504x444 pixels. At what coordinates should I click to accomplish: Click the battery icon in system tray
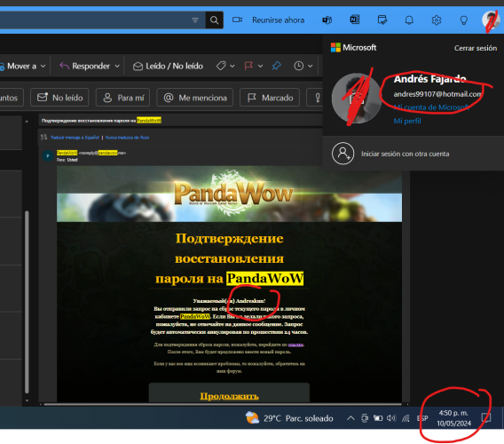tap(378, 418)
